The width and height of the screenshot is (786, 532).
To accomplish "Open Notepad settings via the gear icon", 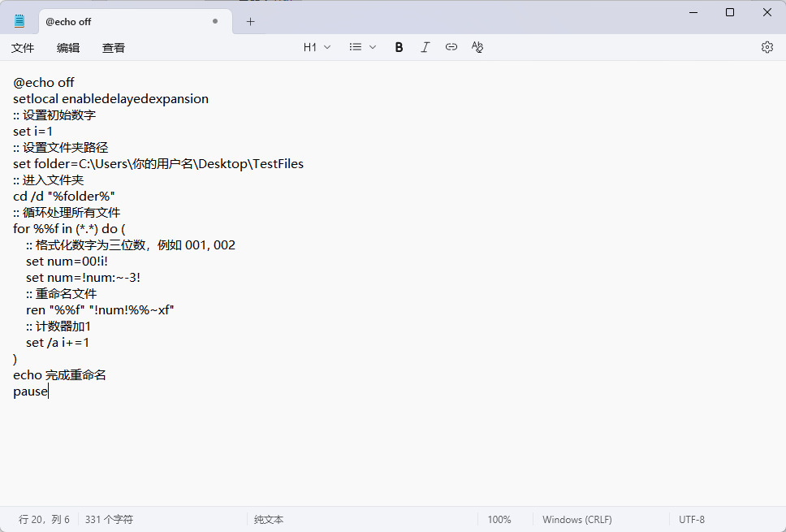I will coord(767,47).
